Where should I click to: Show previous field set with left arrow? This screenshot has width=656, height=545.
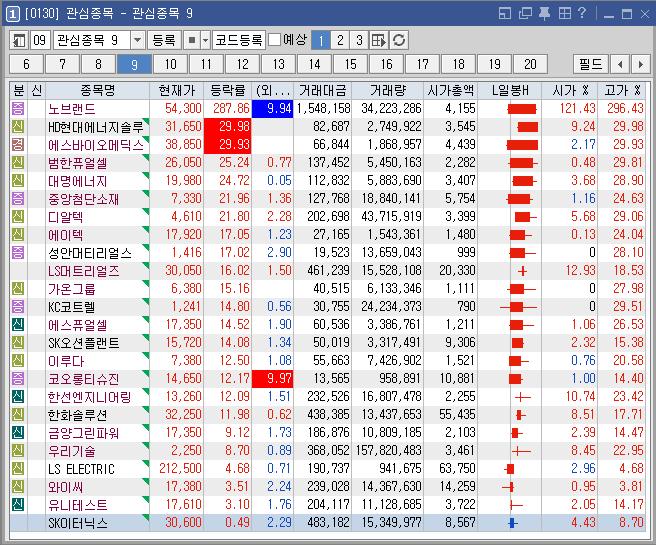point(620,64)
